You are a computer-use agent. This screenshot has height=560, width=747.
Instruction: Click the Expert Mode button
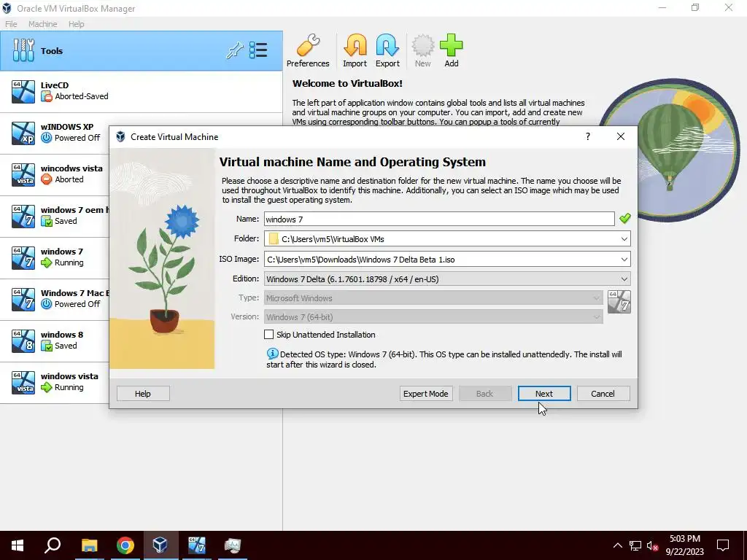click(425, 394)
